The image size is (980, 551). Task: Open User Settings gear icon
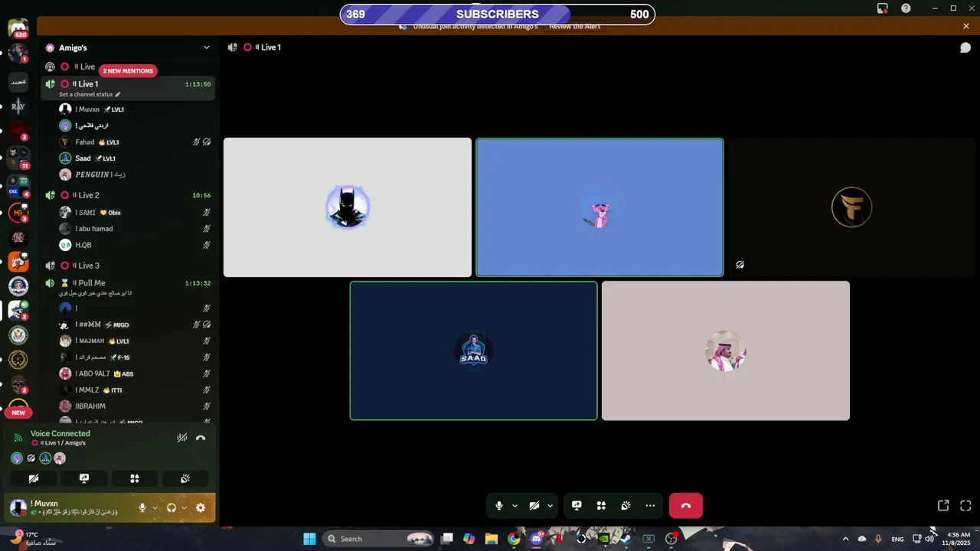[x=201, y=507]
